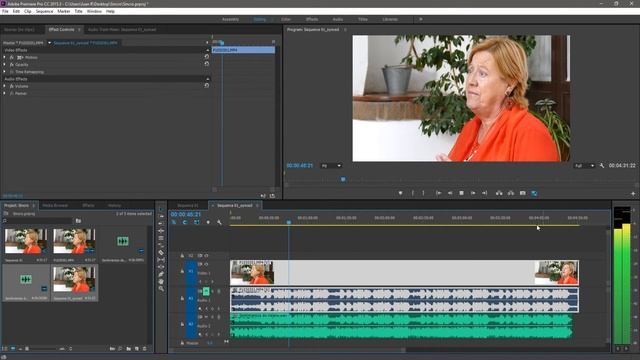This screenshot has height=360, width=640.
Task: Select the Rate Stretch tool
Action: coord(161,238)
